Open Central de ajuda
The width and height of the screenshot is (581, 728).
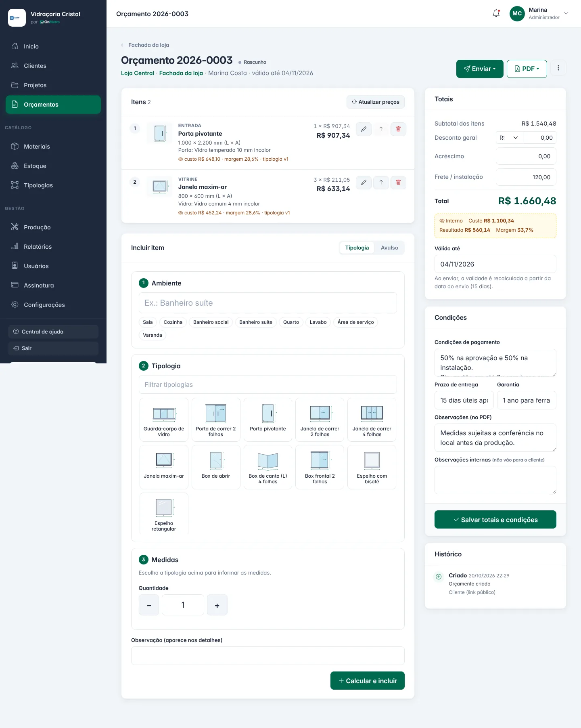coord(53,331)
